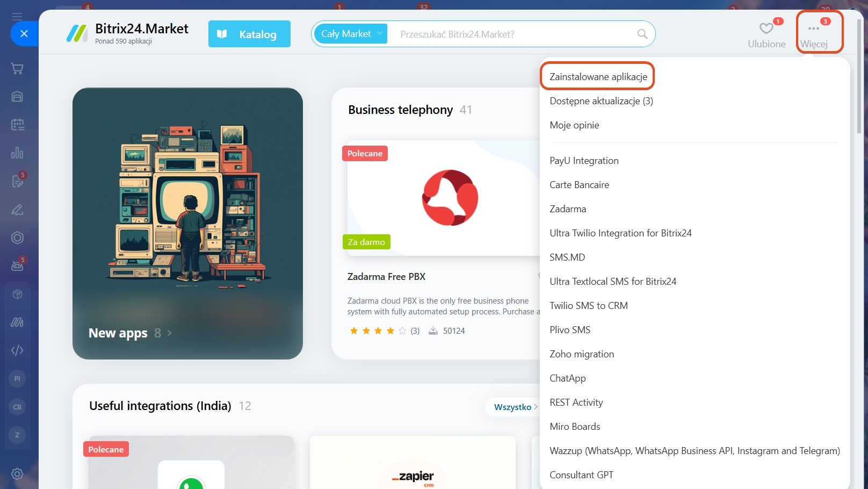The image size is (868, 489).
Task: Open the Katalog button
Action: click(x=249, y=34)
